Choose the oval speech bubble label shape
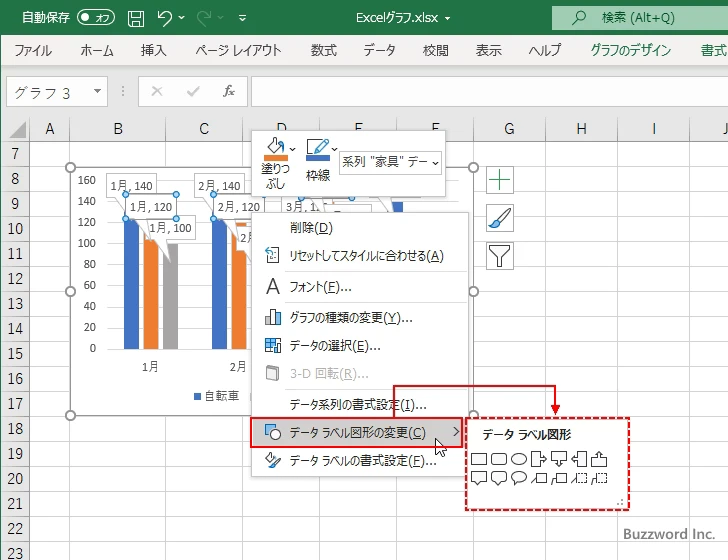Image resolution: width=728 pixels, height=560 pixels. tap(519, 478)
